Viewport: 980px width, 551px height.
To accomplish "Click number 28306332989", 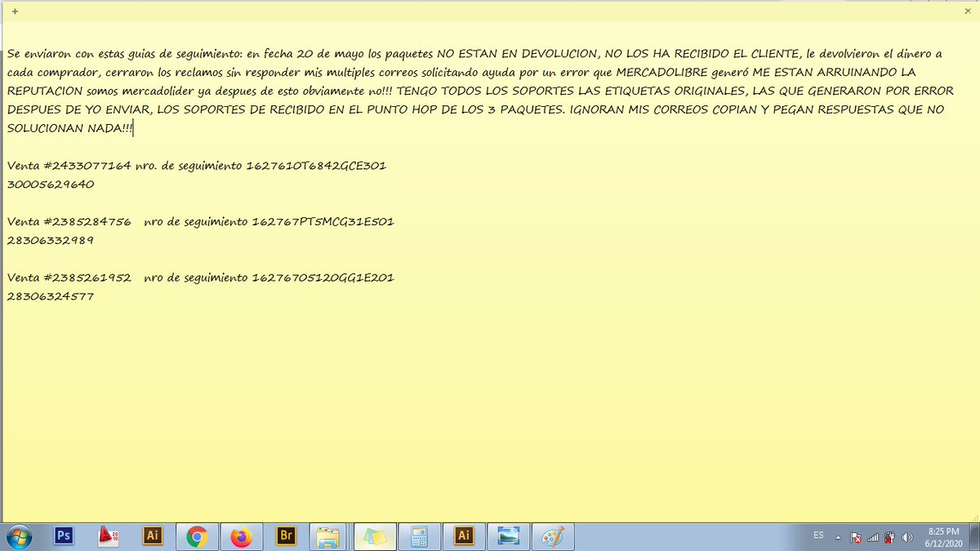I will (51, 241).
